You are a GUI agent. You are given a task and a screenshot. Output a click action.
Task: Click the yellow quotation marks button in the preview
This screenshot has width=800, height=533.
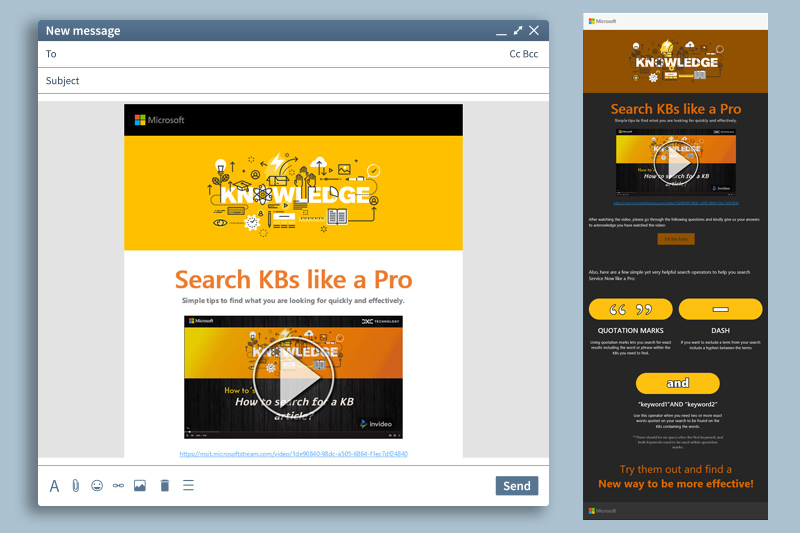(x=630, y=309)
